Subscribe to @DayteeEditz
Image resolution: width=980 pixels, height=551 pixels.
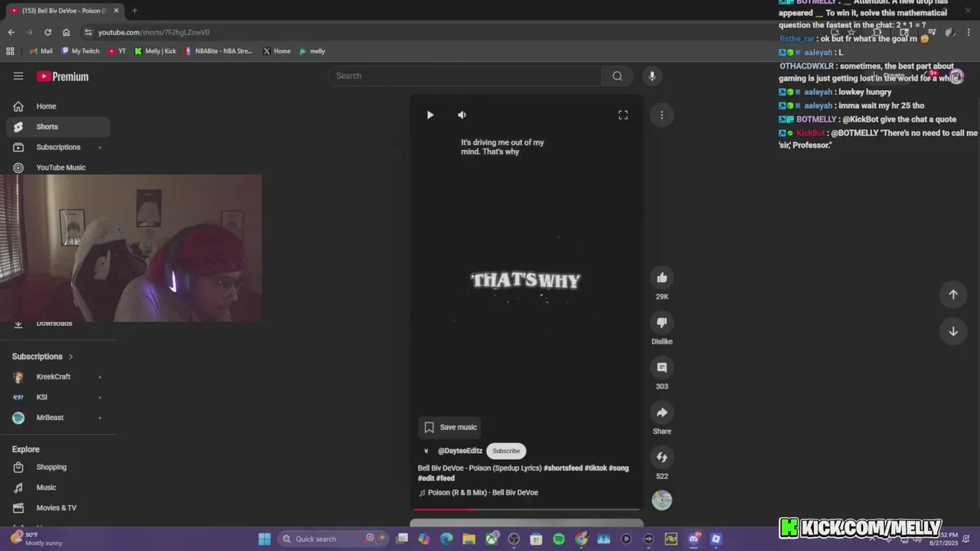click(506, 451)
